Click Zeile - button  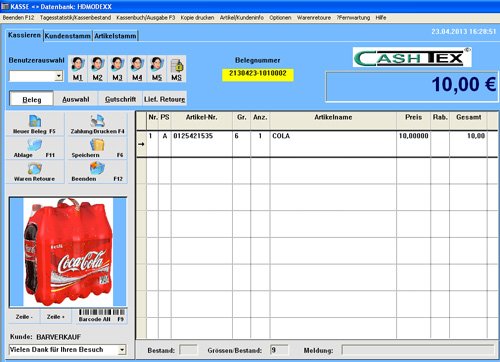point(24,317)
